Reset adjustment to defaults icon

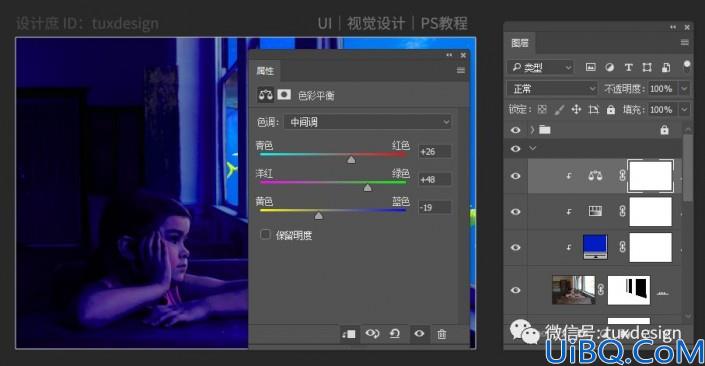coord(395,334)
